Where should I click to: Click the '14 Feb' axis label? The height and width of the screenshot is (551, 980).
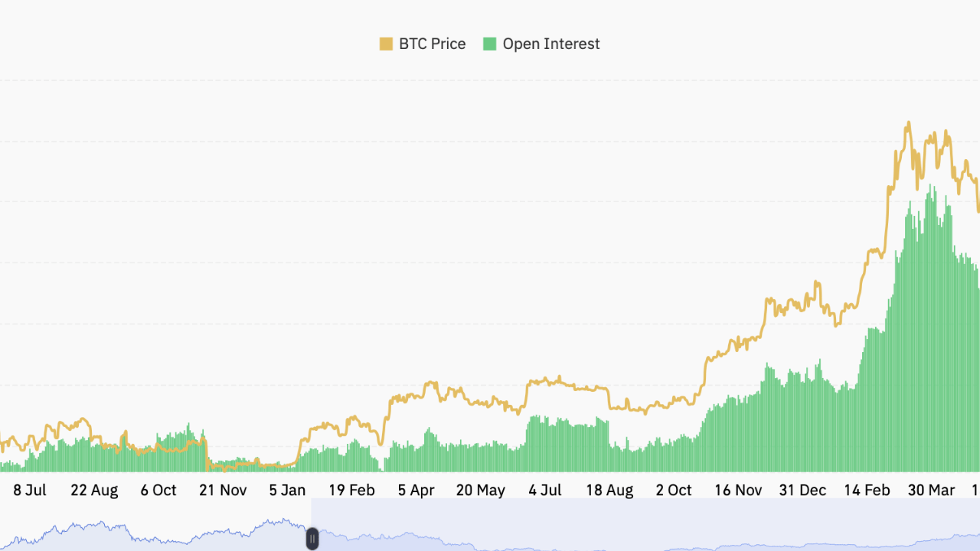(867, 491)
